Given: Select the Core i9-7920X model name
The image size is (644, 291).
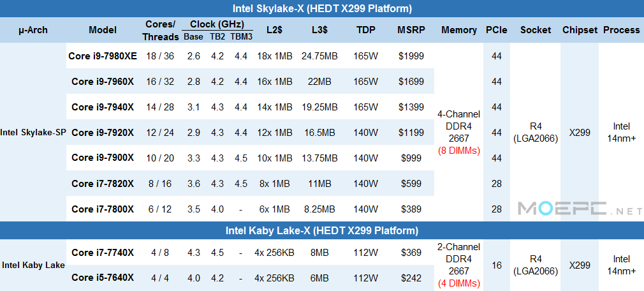Looking at the screenshot, I should point(103,132).
